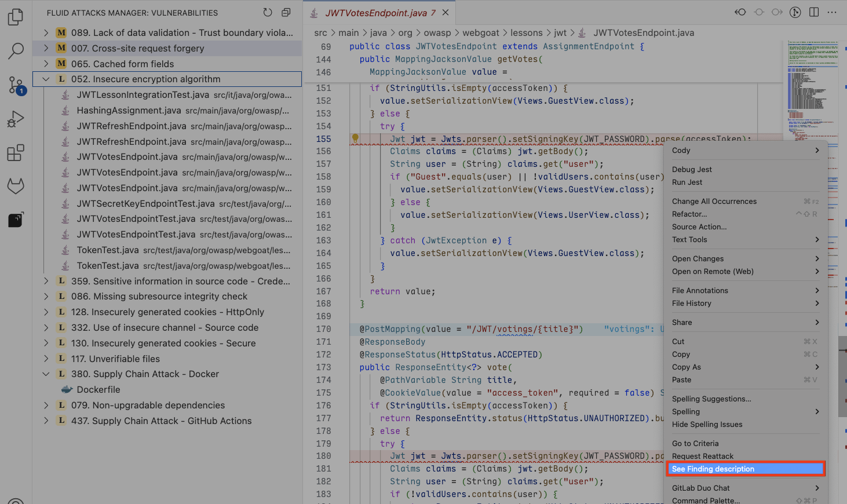Viewport: 847px width, 504px height.
Task: Open JWTSecretKeyEndpointTest.java in the tree
Action: tap(167, 203)
